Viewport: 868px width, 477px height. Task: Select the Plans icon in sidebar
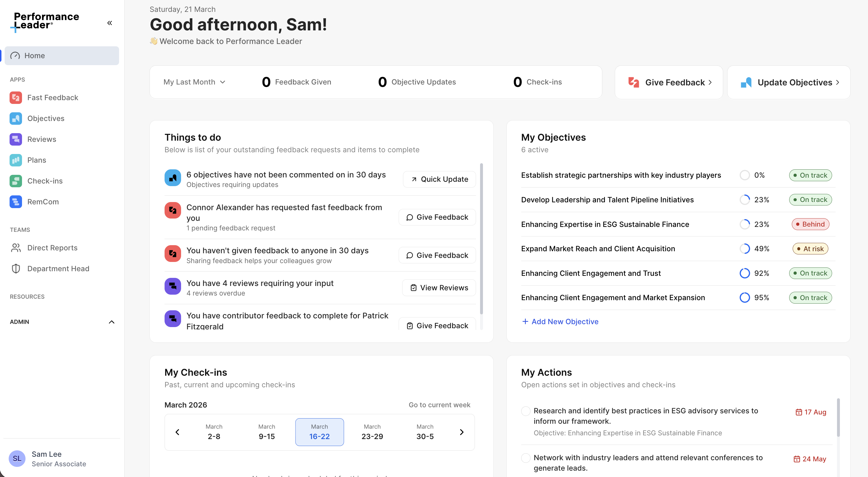coord(16,160)
